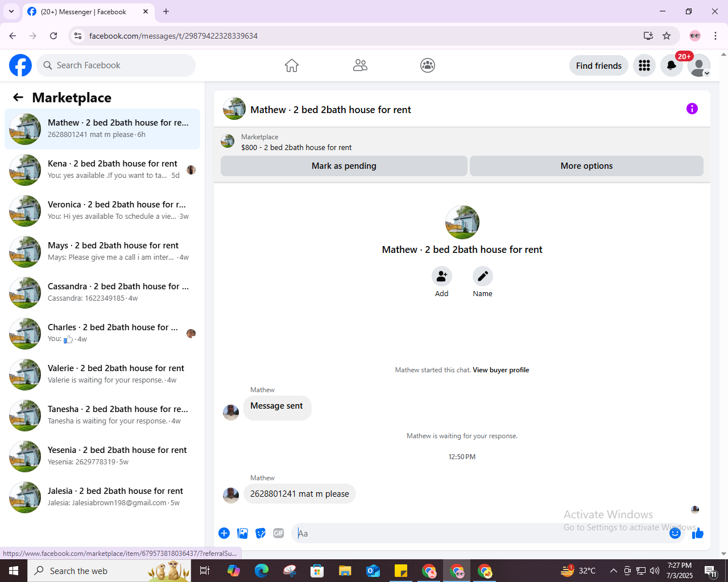
Task: Click Add people icon
Action: pos(442,276)
